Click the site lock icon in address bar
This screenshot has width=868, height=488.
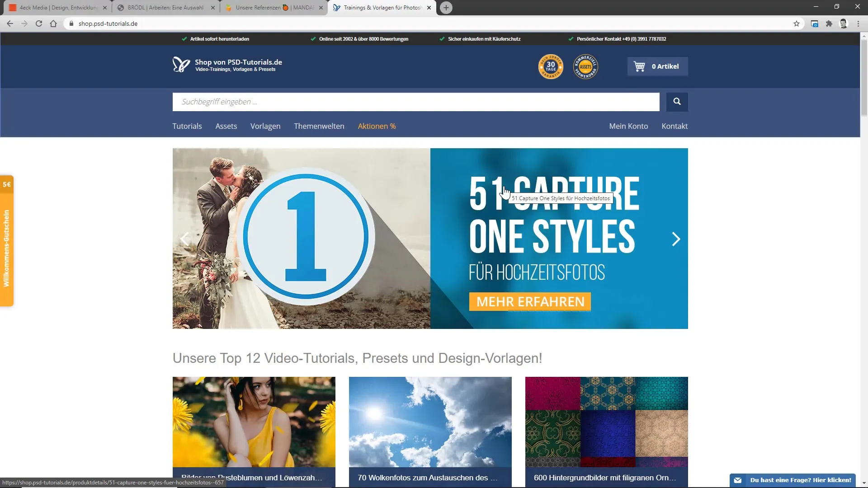[71, 23]
